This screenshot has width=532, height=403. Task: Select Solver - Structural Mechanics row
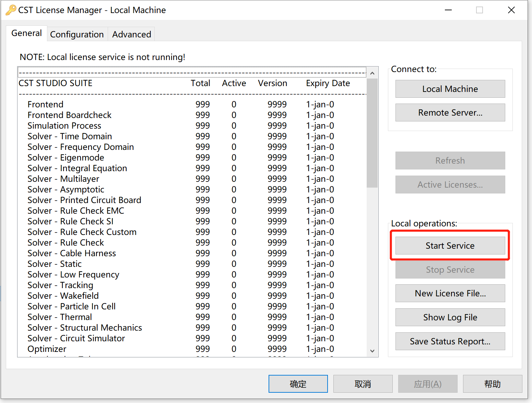pos(192,328)
